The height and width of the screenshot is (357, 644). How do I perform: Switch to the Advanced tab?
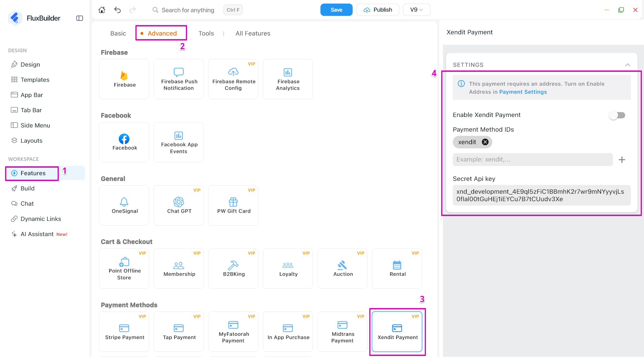coord(162,33)
